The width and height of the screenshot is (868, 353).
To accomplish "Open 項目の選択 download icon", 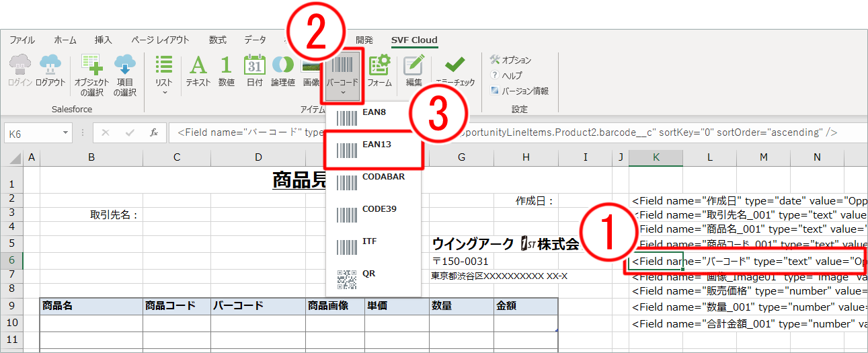I will (125, 75).
